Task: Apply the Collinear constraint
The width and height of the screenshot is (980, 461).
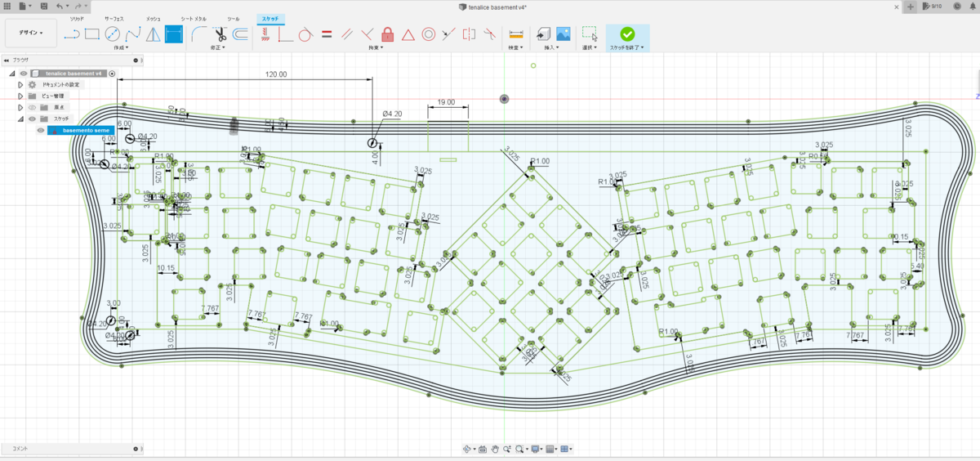Action: (448, 34)
